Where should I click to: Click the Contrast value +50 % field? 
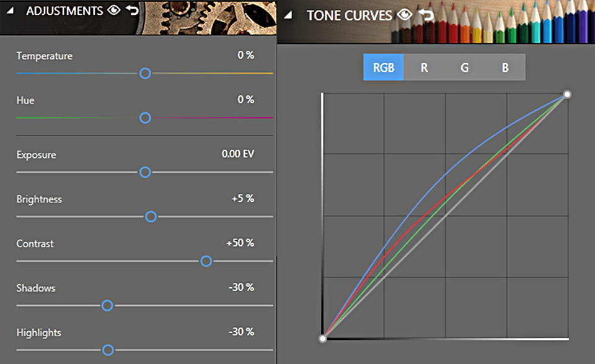(240, 243)
